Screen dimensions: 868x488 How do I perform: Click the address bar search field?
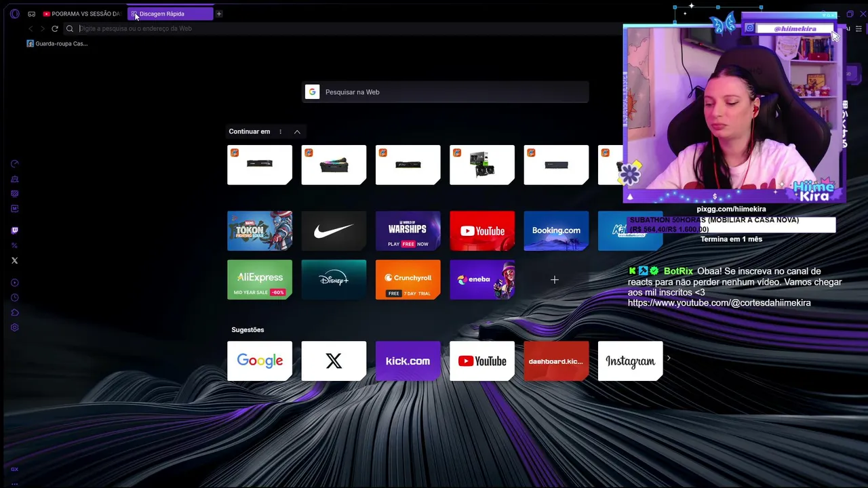pos(339,28)
